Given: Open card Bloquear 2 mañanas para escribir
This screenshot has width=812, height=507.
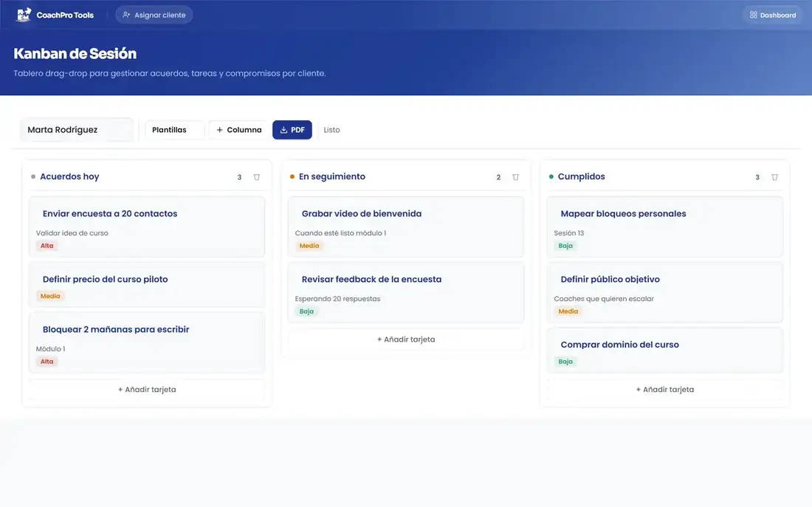Looking at the screenshot, I should pos(147,342).
